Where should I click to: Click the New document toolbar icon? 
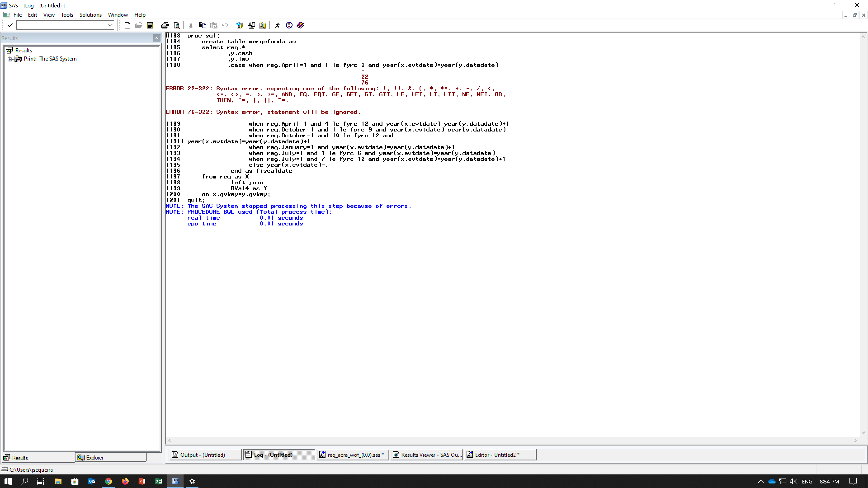[x=127, y=25]
